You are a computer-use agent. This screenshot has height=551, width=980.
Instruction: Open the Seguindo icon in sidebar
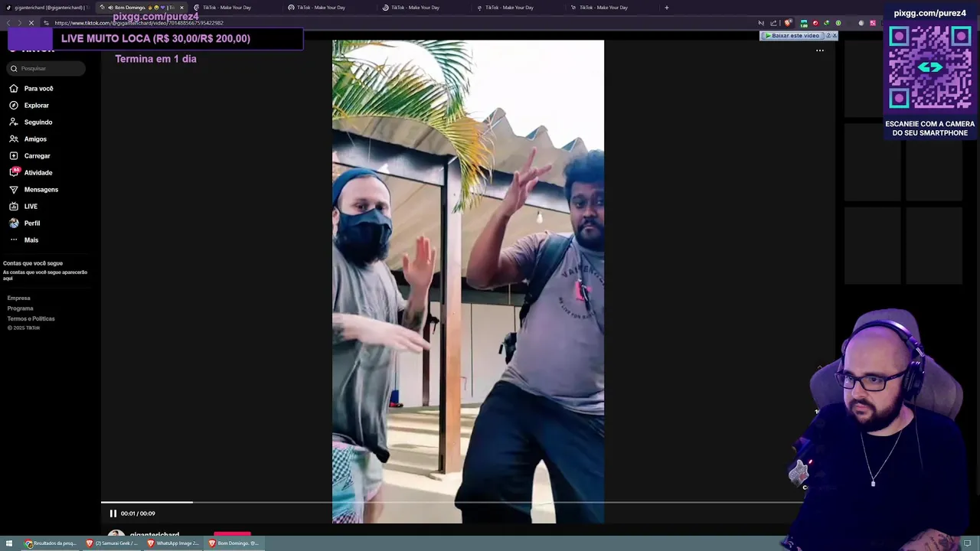[x=14, y=122]
